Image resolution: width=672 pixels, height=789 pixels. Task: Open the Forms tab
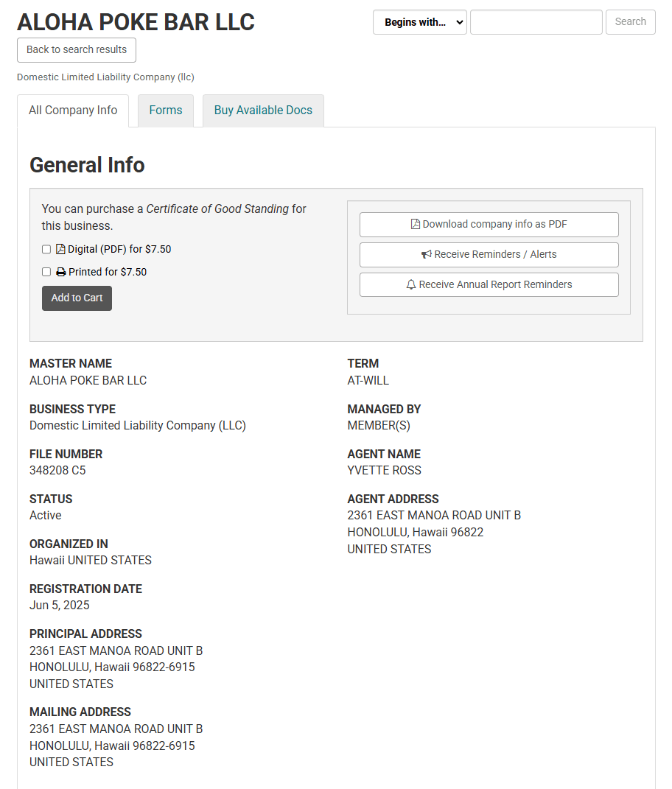click(x=166, y=111)
